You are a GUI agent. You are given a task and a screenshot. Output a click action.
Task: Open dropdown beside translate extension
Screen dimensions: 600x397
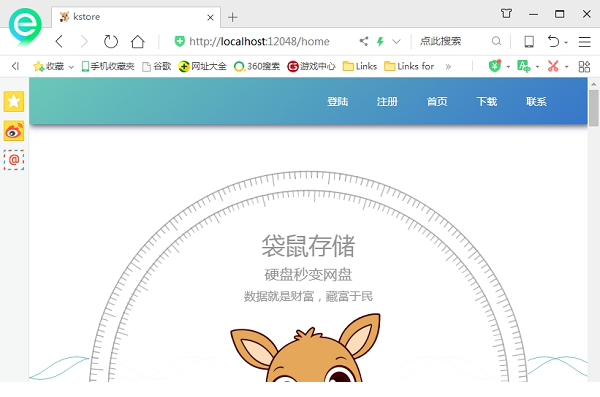click(x=537, y=67)
